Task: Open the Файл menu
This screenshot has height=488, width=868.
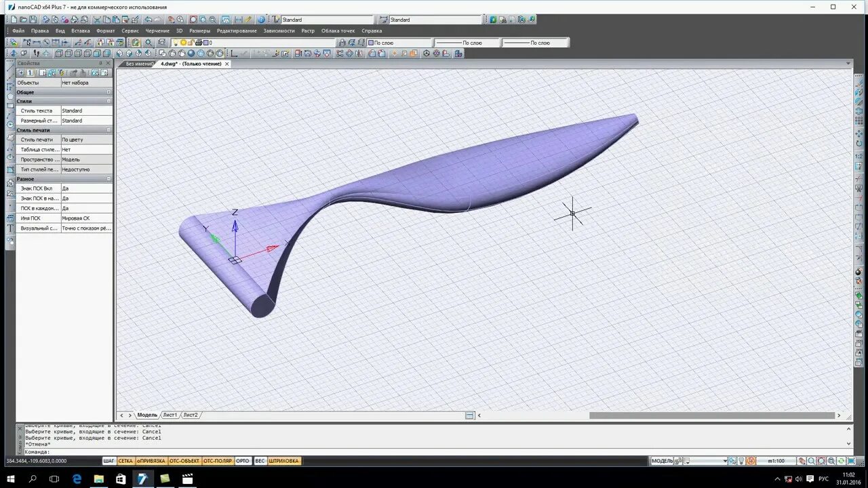Action: coord(18,30)
